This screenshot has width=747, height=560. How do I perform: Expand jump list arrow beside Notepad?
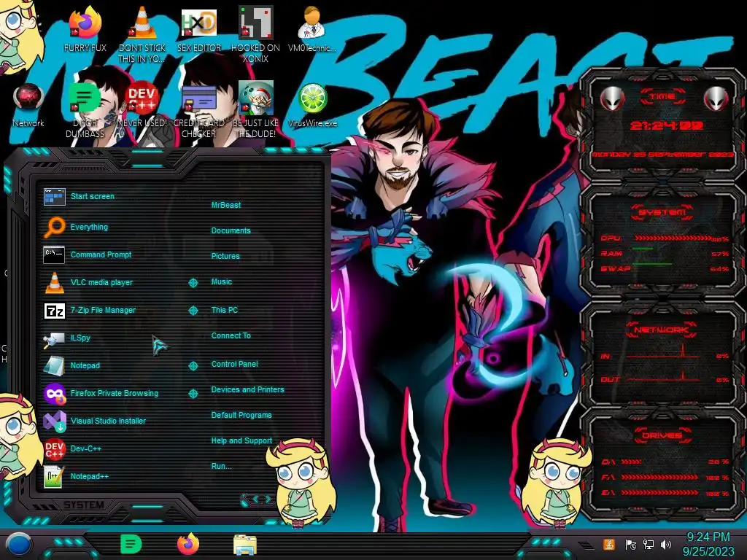[193, 366]
